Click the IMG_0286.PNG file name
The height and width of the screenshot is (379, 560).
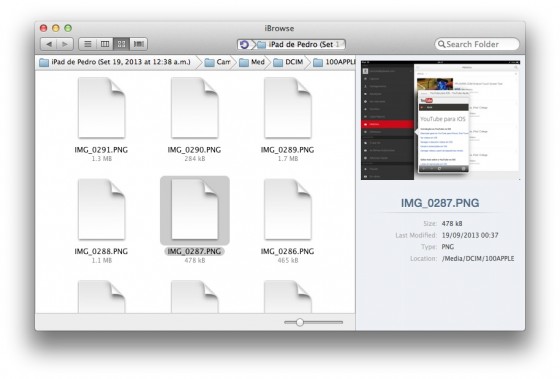click(288, 251)
